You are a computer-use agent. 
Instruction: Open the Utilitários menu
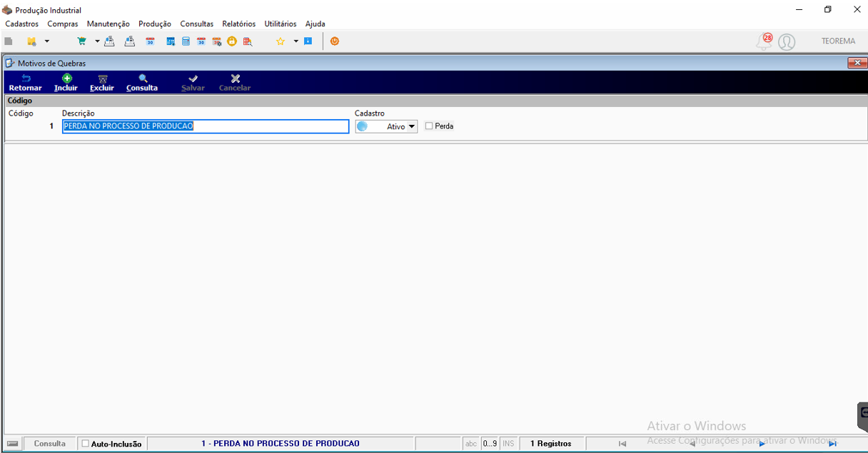281,24
